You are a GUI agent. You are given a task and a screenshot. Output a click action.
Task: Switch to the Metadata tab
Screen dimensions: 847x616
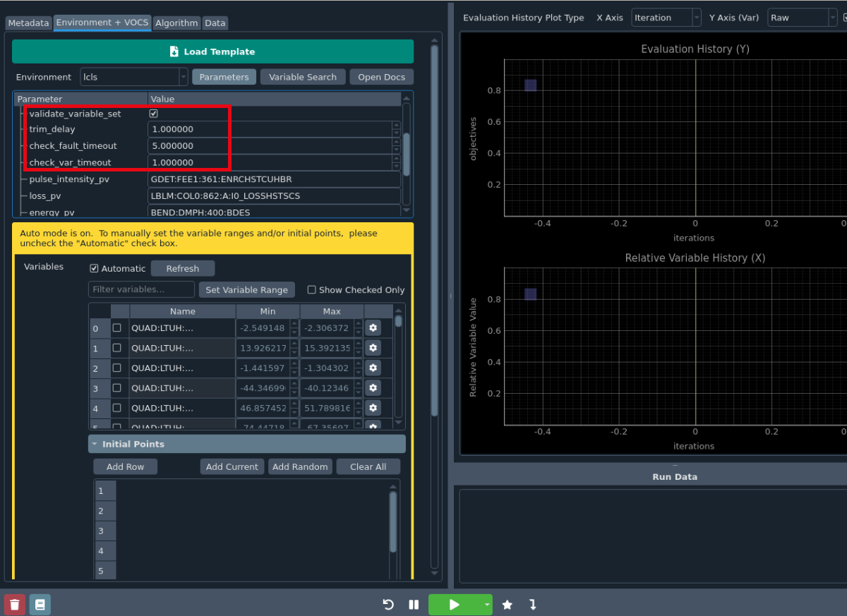pos(29,23)
